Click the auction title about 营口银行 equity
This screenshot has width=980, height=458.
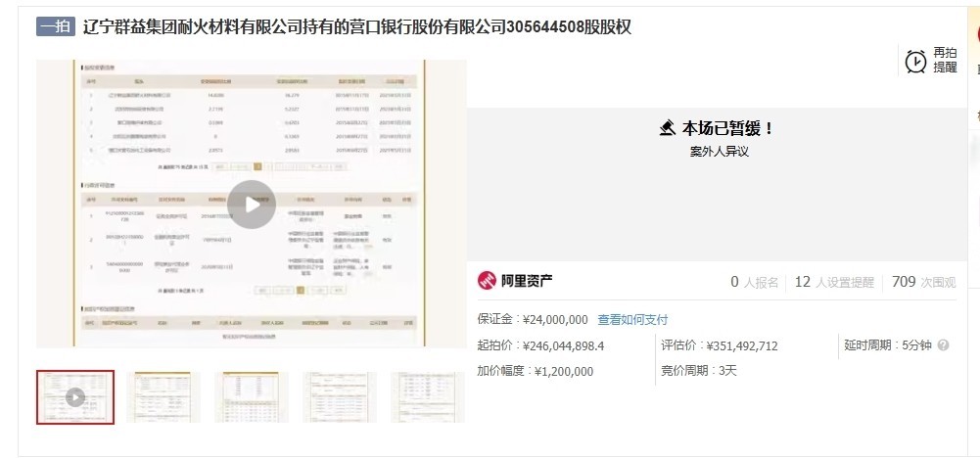coord(357,26)
